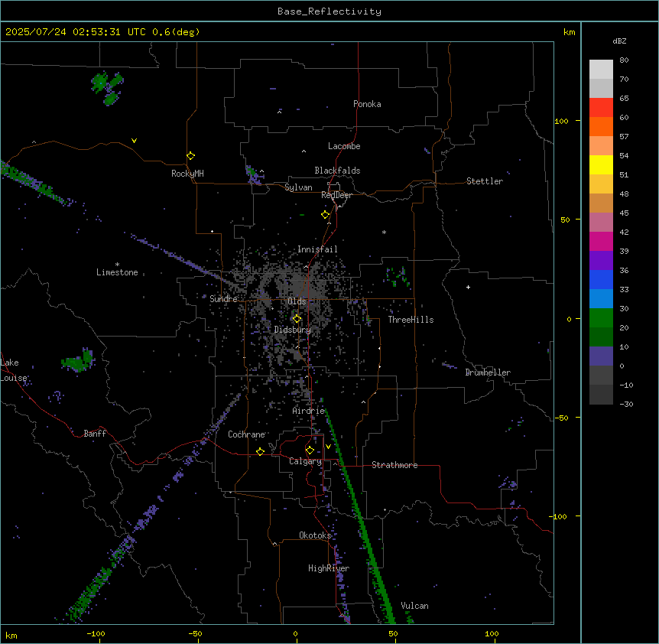The height and width of the screenshot is (644, 659).
Task: Click the km unit label at top right
Action: point(570,32)
